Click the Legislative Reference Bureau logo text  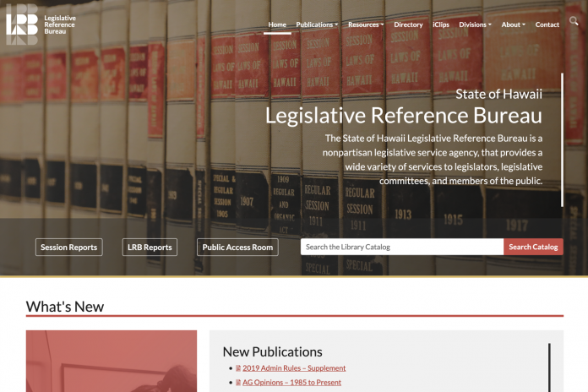coord(60,24)
